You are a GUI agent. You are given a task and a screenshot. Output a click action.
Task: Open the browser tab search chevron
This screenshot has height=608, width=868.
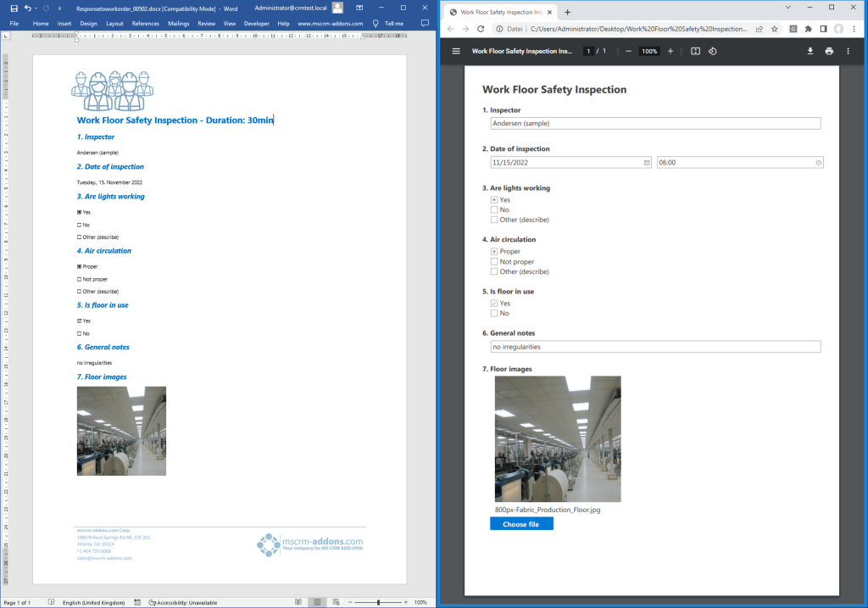pyautogui.click(x=787, y=7)
